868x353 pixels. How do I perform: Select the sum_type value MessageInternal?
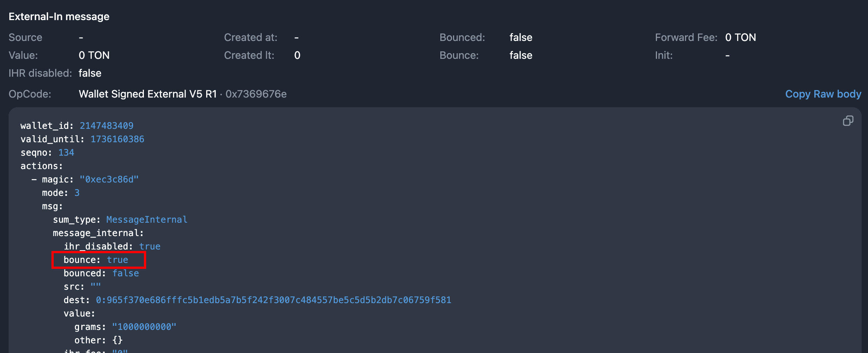[x=147, y=220]
